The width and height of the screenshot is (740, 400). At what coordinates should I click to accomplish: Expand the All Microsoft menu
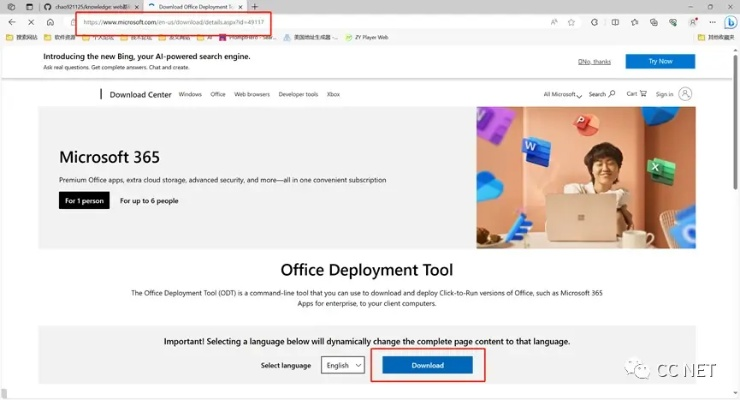click(x=563, y=94)
